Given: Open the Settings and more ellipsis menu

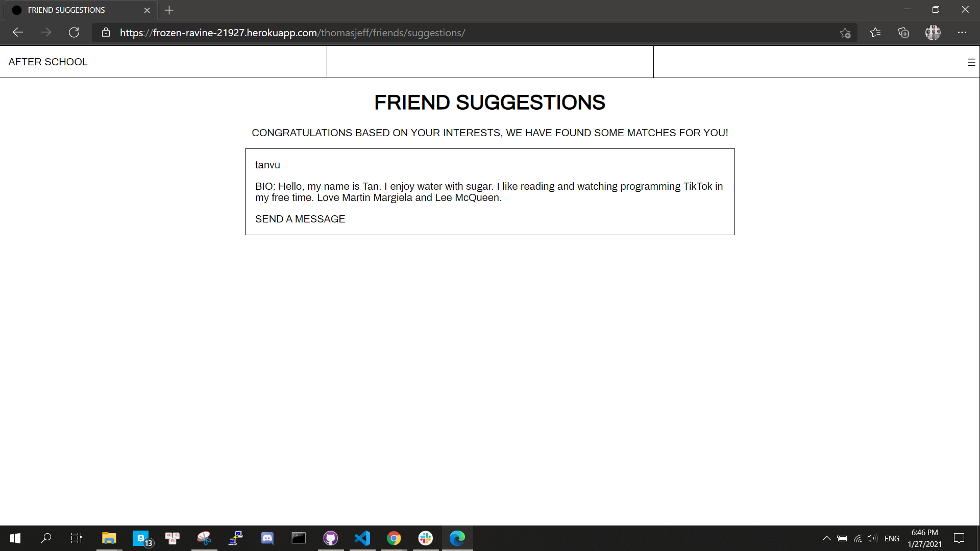Looking at the screenshot, I should [962, 33].
